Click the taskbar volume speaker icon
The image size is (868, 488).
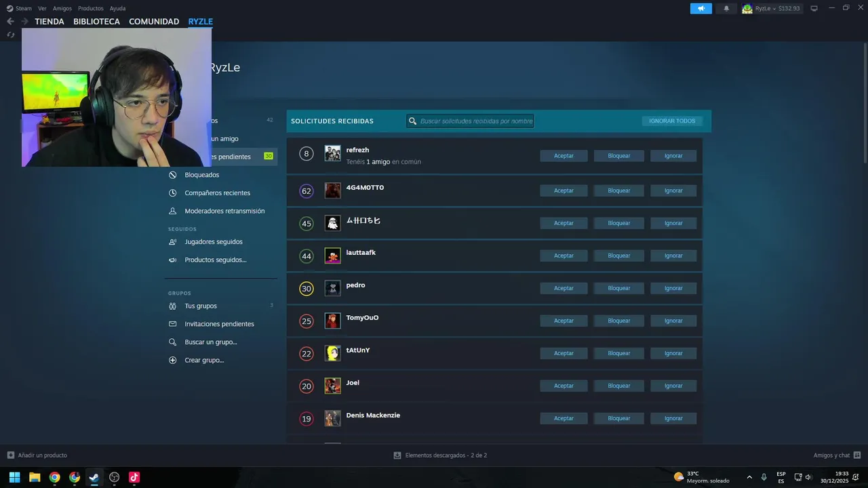(808, 477)
